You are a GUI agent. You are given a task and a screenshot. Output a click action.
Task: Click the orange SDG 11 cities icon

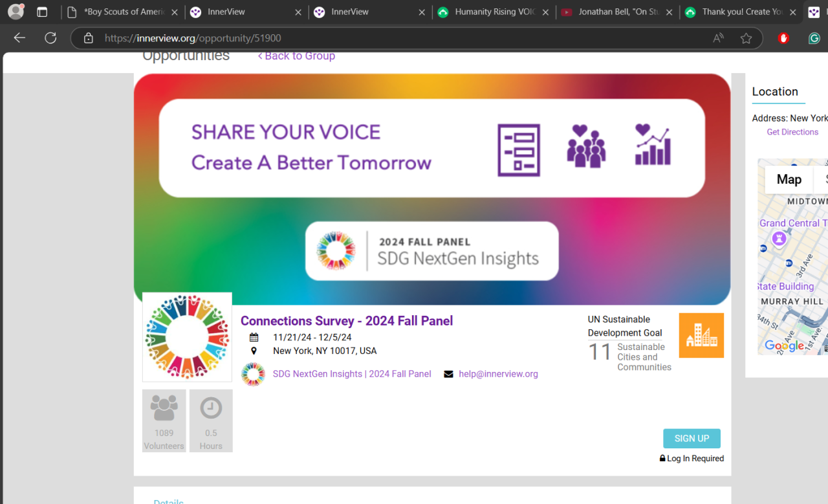701,335
